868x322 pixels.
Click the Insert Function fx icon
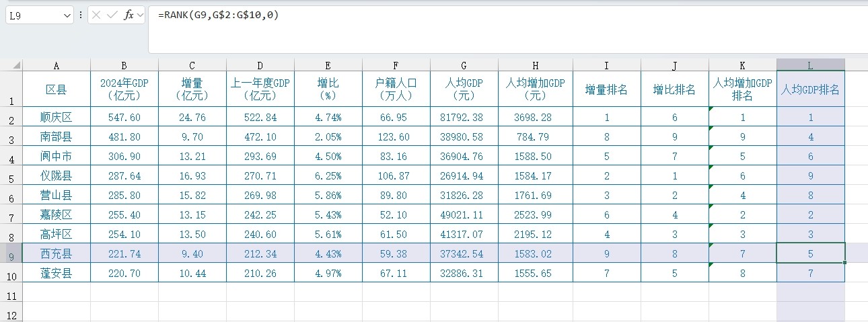(128, 15)
